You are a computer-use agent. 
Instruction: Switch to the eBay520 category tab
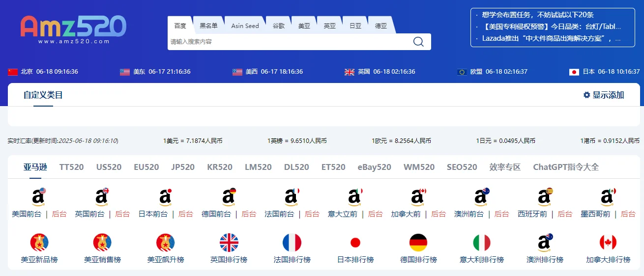point(375,167)
